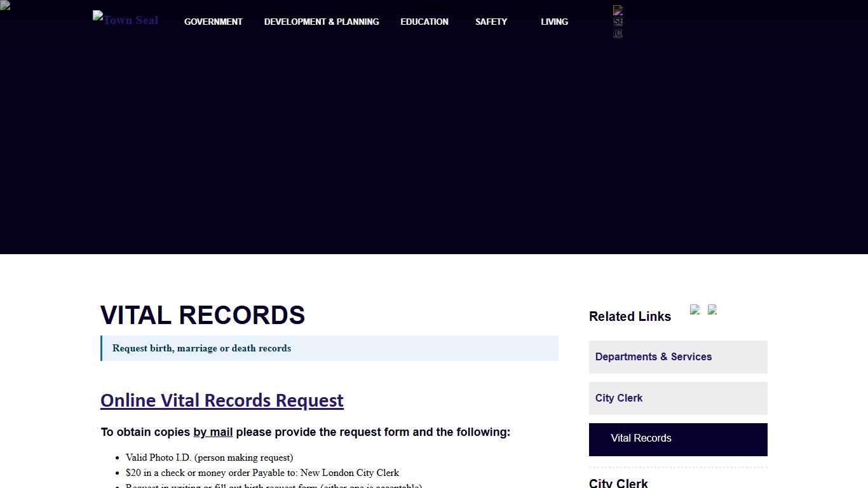Click the blue request records banner text
The height and width of the screenshot is (488, 868).
[x=201, y=348]
